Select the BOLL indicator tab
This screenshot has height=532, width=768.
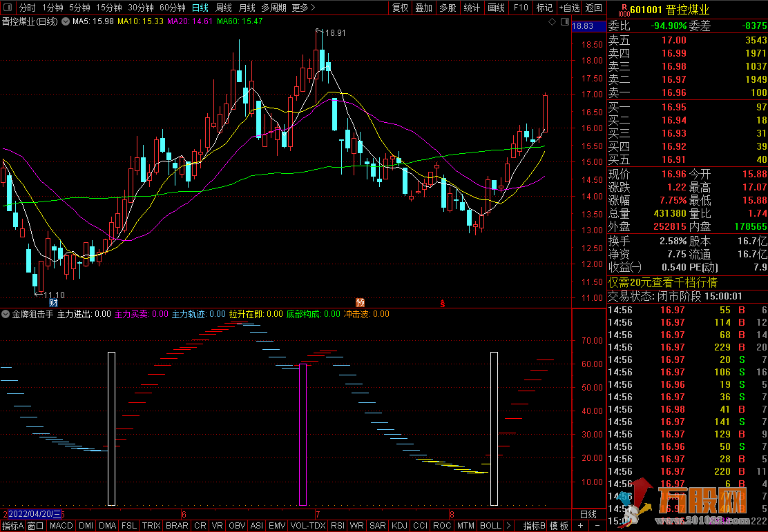point(490,525)
